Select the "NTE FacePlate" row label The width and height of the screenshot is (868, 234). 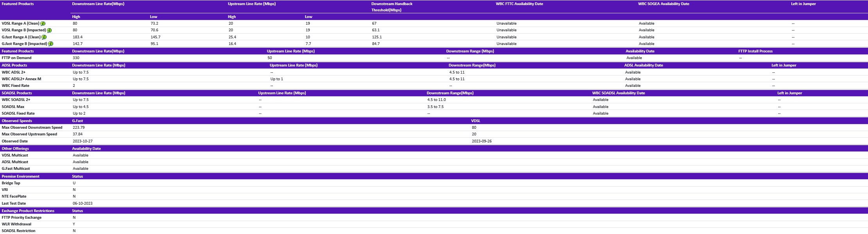14,196
